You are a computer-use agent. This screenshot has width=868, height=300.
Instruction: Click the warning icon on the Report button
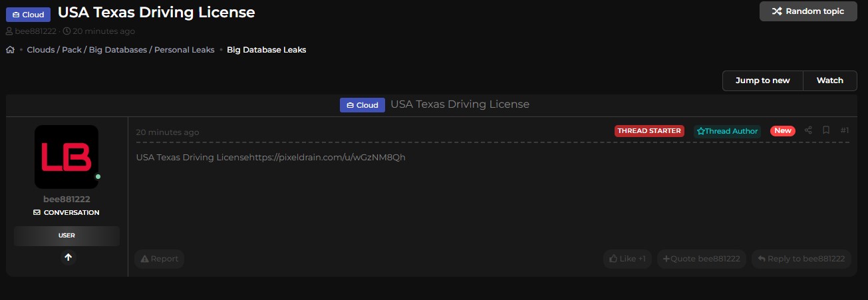(x=144, y=259)
